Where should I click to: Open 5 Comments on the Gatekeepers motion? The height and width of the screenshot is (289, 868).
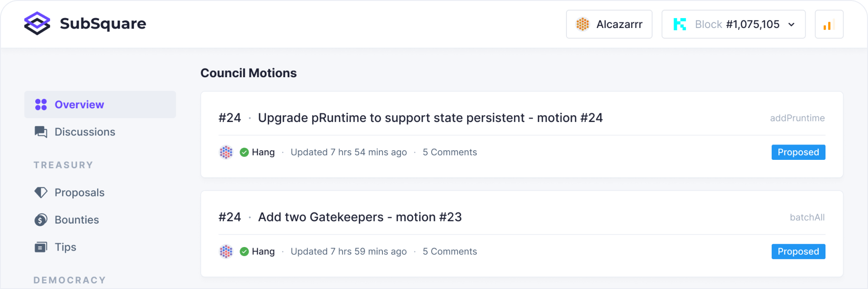click(x=449, y=252)
